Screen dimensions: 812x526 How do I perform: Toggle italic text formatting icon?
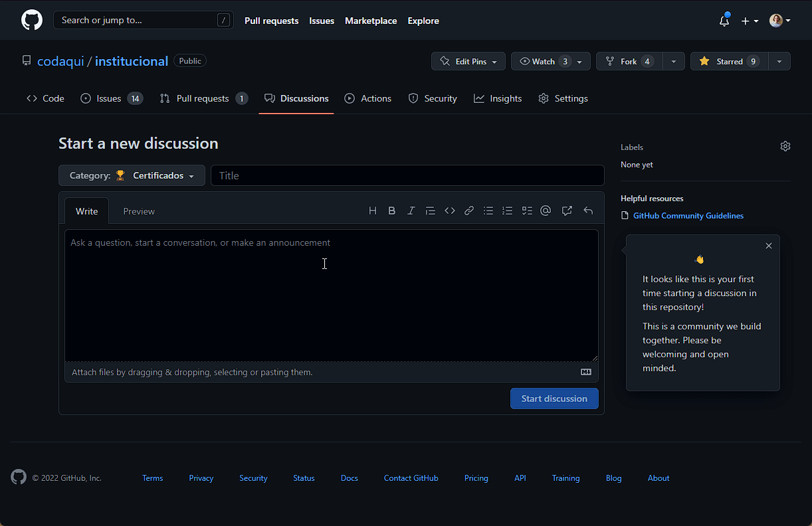click(x=411, y=211)
